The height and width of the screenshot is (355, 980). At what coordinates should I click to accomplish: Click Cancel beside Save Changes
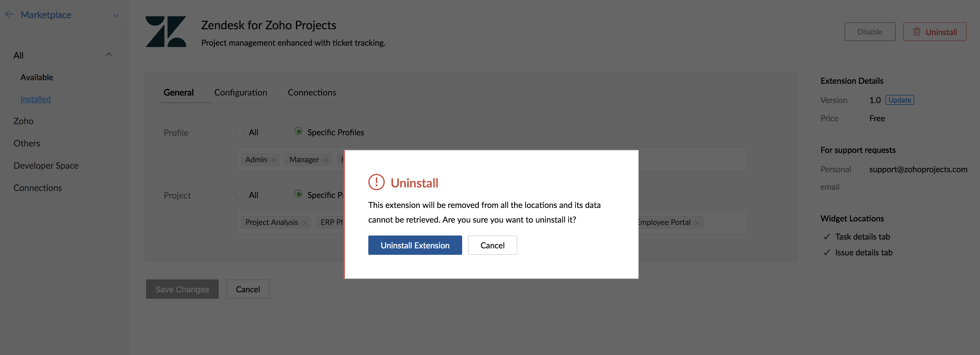click(x=248, y=289)
